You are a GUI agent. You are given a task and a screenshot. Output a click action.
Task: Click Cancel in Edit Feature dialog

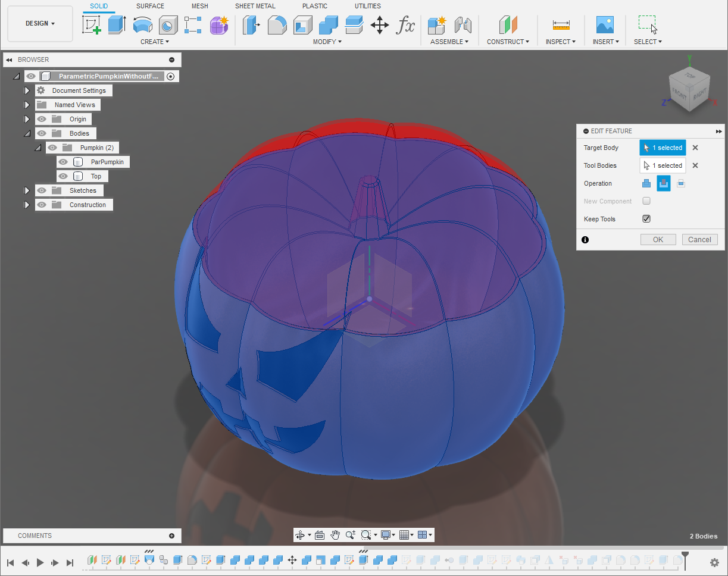[x=700, y=240]
